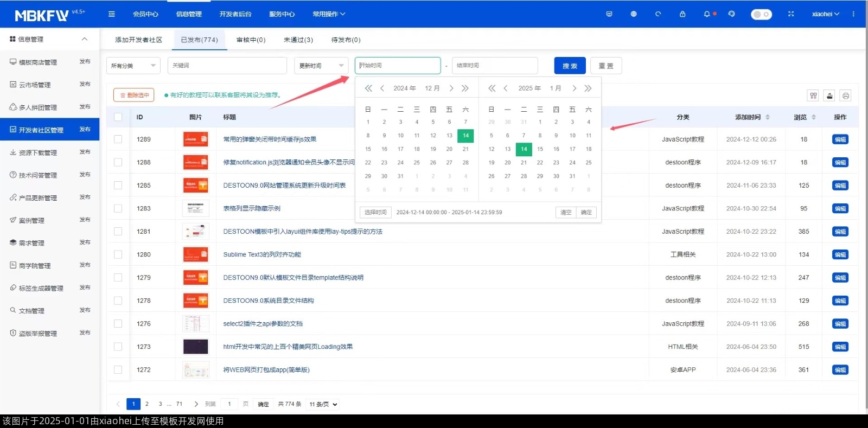Check the checkbox for row 1285
Screen dimensions: 868x428
click(x=118, y=186)
